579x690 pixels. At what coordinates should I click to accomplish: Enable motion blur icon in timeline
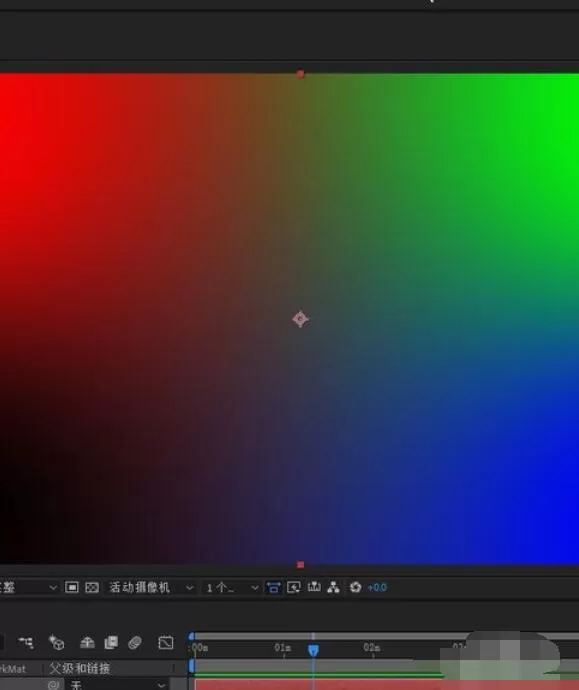[x=135, y=642]
